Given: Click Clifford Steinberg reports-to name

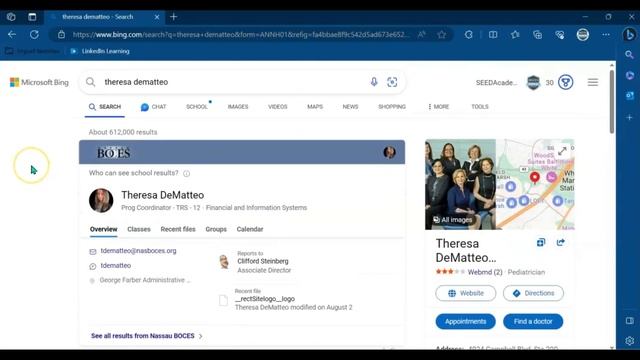Looking at the screenshot, I should (263, 261).
